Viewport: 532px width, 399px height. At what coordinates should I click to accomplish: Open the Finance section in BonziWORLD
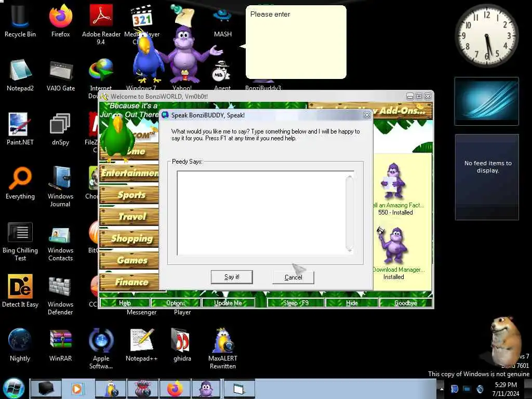coord(129,282)
